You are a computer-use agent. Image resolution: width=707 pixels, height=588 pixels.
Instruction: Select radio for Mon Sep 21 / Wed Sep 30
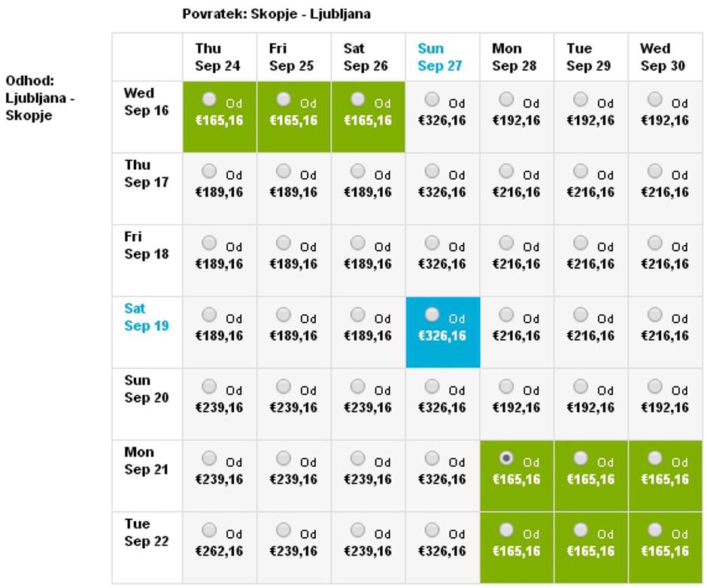pos(655,457)
